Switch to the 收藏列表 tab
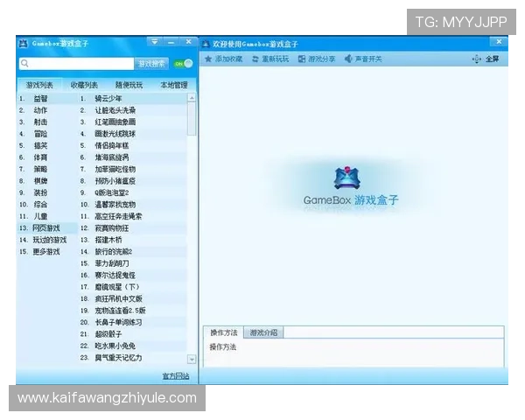The width and height of the screenshot is (525, 420). pos(84,85)
